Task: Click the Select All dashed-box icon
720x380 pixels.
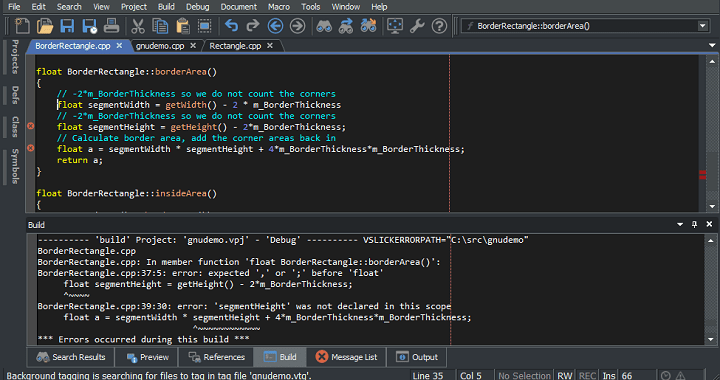Action: click(204, 26)
